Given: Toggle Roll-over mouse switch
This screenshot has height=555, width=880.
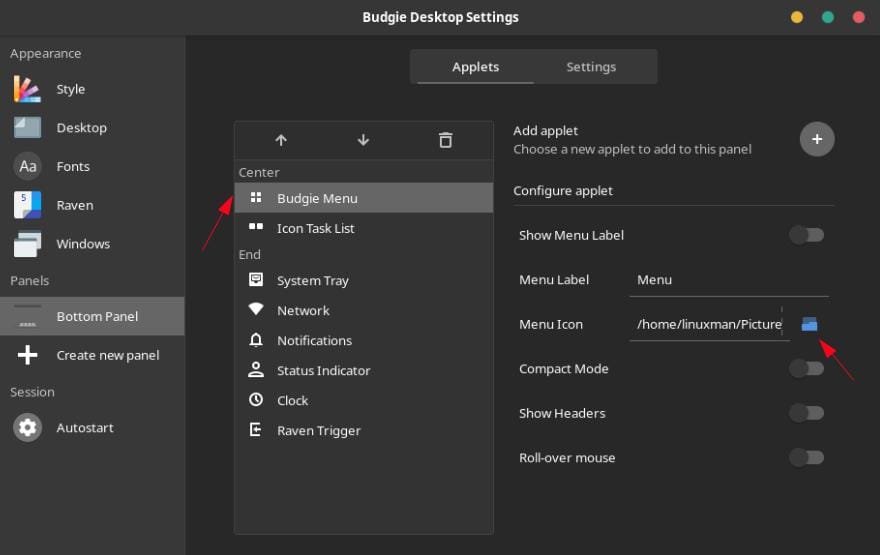Looking at the screenshot, I should 806,457.
